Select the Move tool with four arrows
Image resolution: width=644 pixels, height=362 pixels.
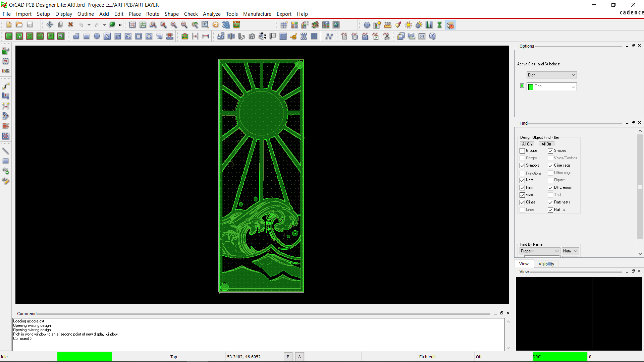click(x=50, y=25)
